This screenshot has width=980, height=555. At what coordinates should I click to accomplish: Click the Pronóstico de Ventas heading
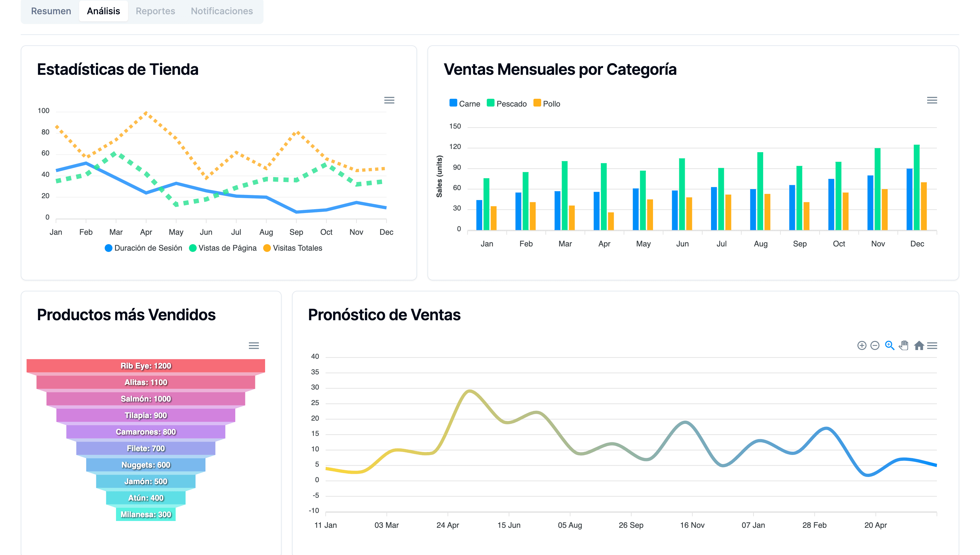pyautogui.click(x=384, y=315)
